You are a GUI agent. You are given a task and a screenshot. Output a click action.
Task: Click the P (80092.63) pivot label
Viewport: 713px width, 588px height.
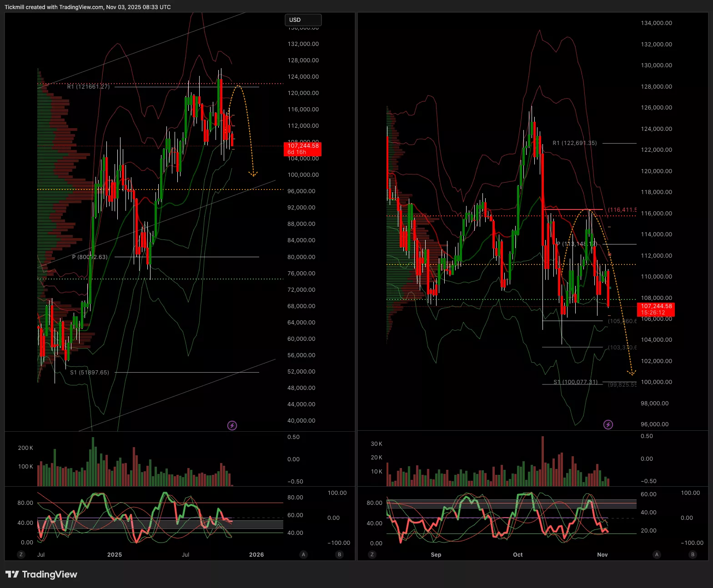[90, 257]
